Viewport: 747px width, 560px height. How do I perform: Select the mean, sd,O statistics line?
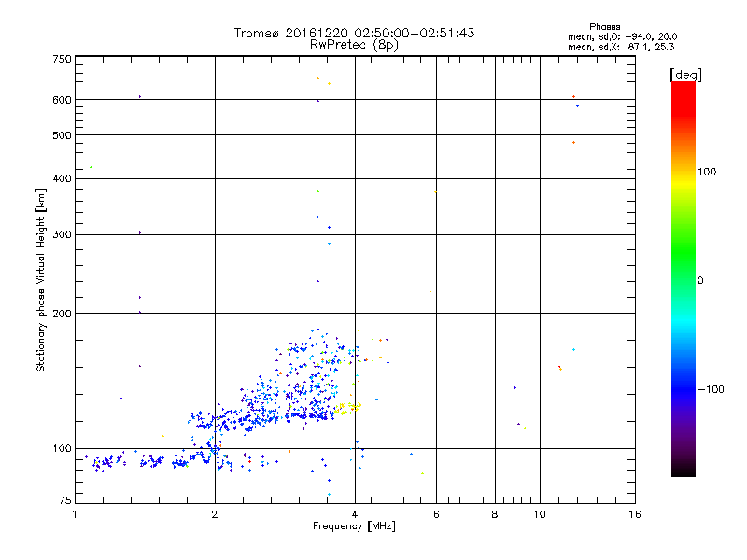click(x=627, y=36)
